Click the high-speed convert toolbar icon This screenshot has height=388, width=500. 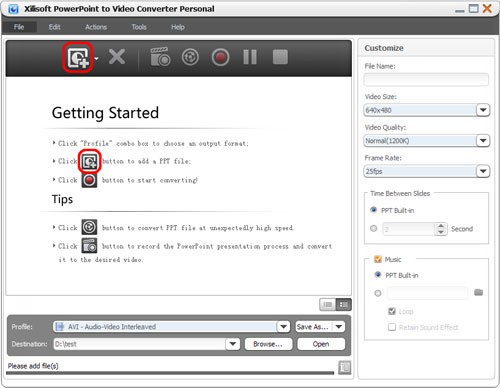(190, 57)
